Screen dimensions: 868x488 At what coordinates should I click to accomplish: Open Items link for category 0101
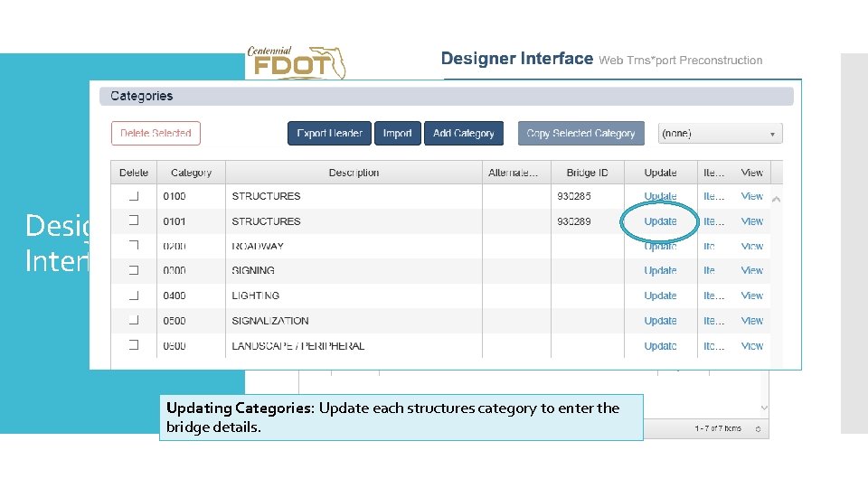coord(713,221)
